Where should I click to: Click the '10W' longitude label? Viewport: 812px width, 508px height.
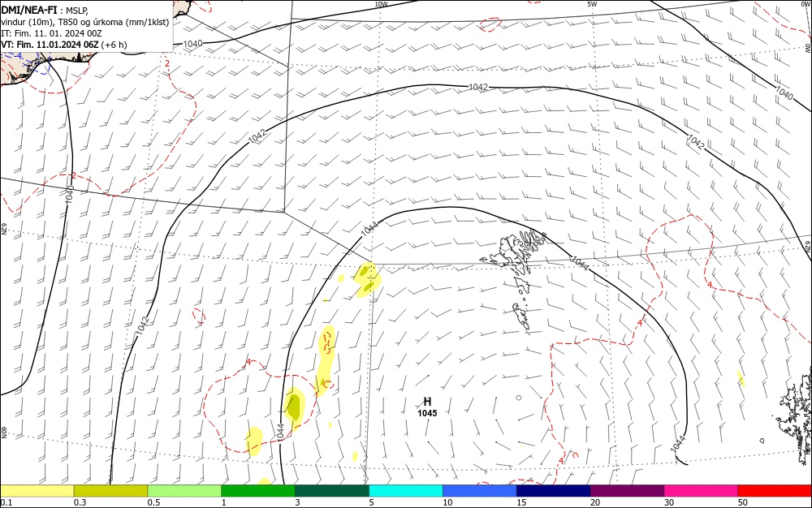click(381, 4)
